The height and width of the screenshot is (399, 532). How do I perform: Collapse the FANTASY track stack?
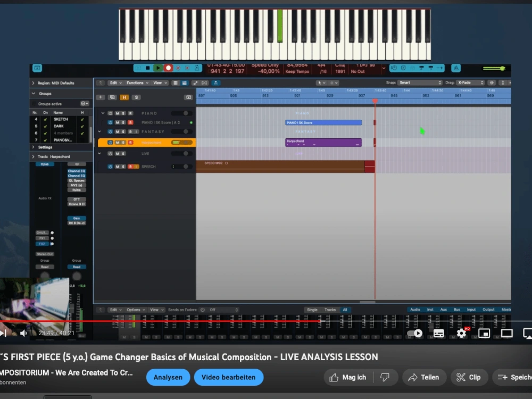(x=99, y=131)
